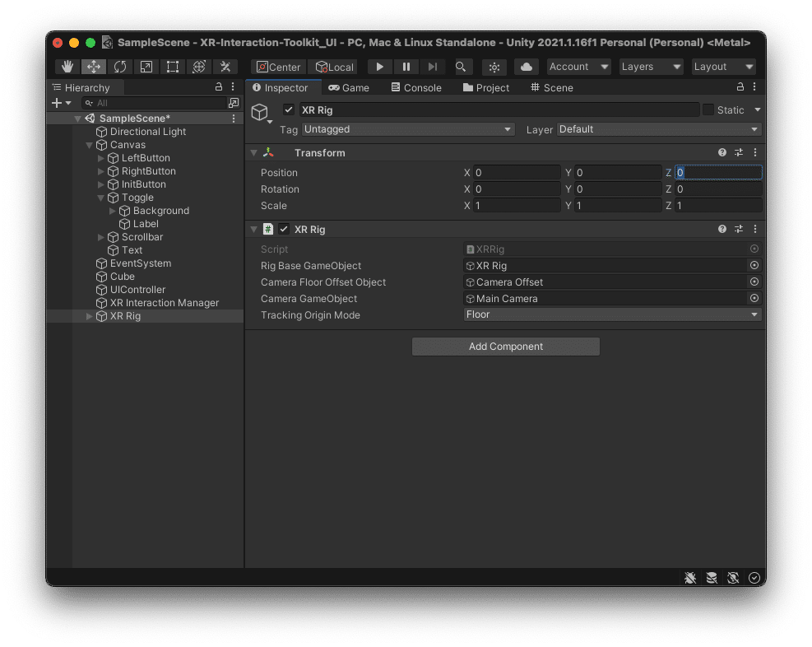Open the Tag Untagged dropdown

click(x=408, y=129)
